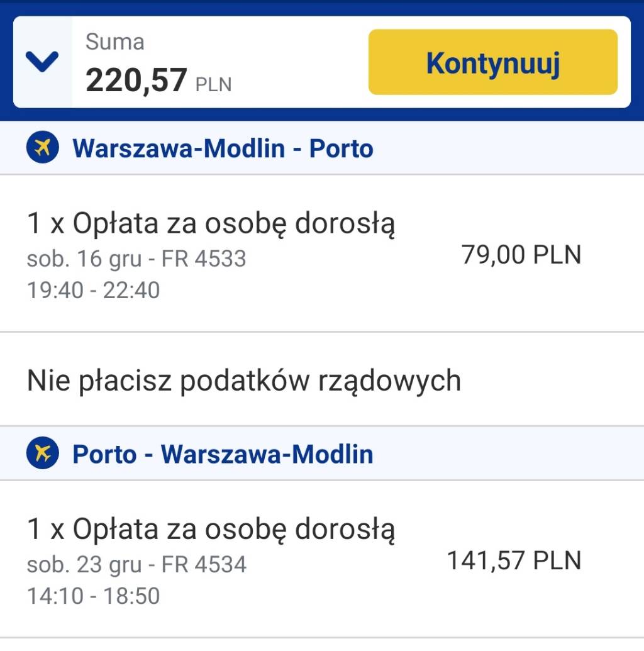Click the return flight plane icon
The image size is (644, 651).
pos(42,453)
